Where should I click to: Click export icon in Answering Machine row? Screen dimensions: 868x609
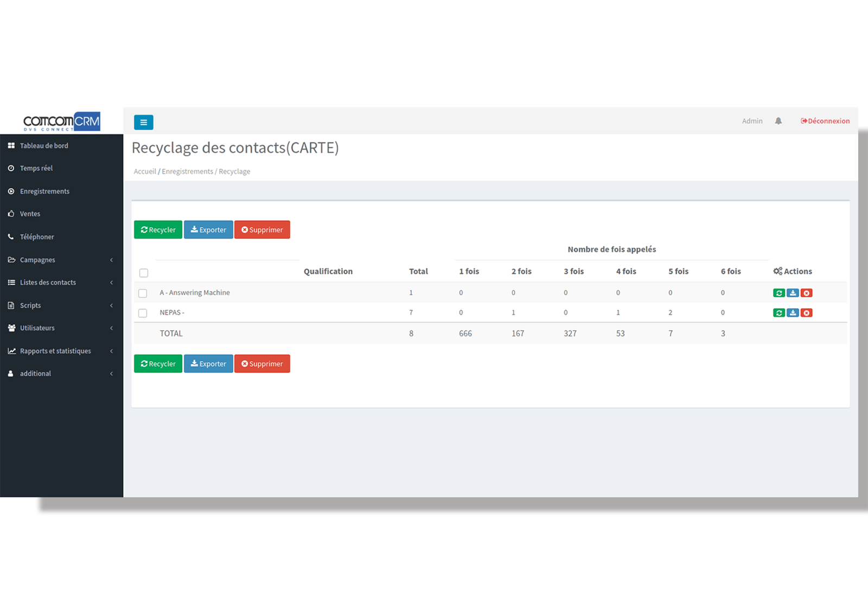(793, 293)
